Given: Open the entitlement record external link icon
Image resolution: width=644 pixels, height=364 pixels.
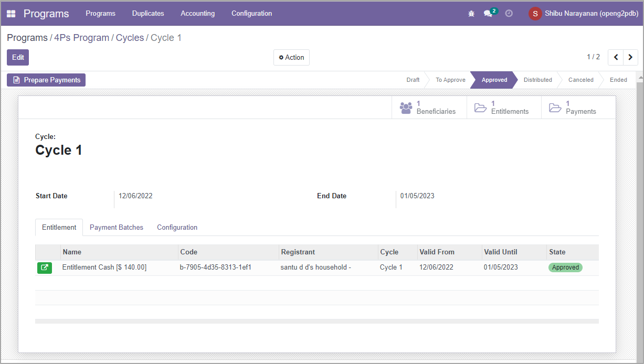Looking at the screenshot, I should click(x=45, y=267).
